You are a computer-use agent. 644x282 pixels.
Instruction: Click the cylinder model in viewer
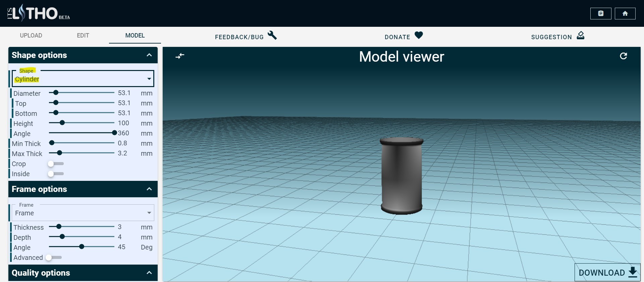click(x=401, y=176)
